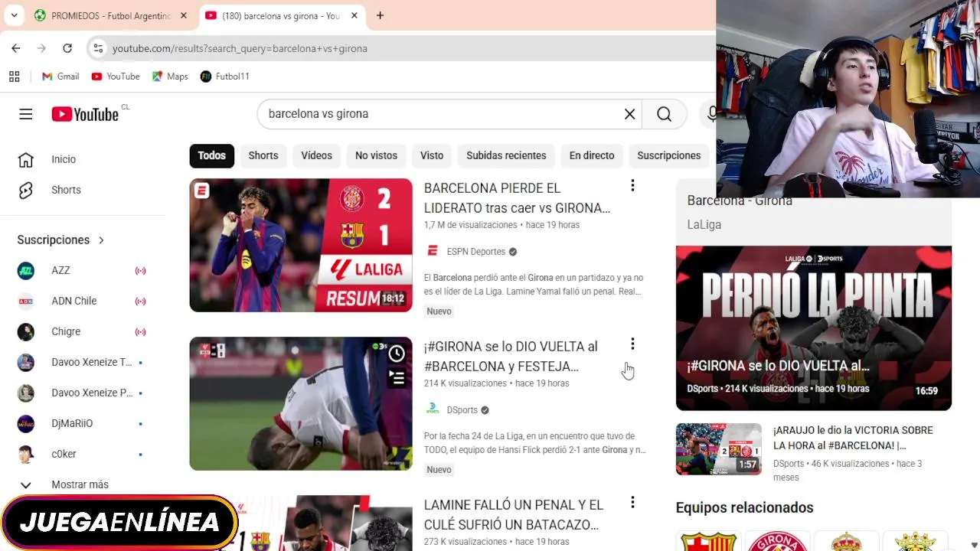Viewport: 980px width, 551px height.
Task: Open the YouTube guide hamburger menu
Action: click(26, 114)
